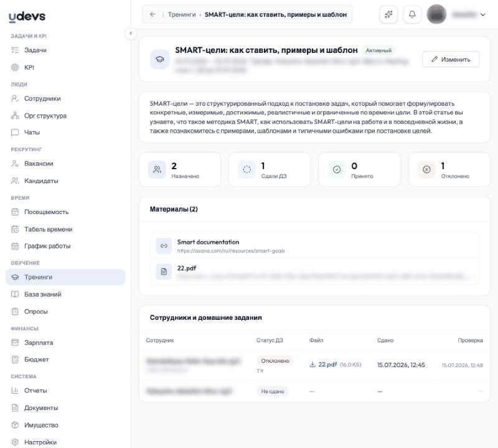498x448 pixels.
Task: Click the submission time 15.07.2026, 12:45
Action: [401, 365]
